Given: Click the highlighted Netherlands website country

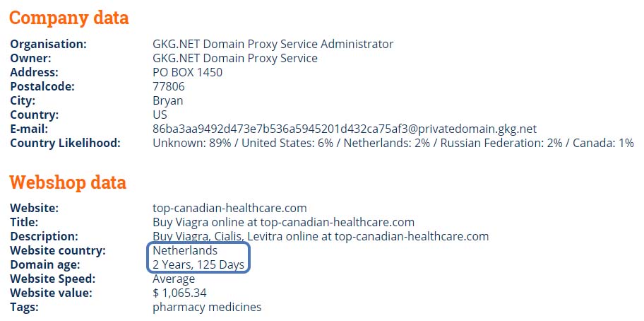Looking at the screenshot, I should tap(185, 250).
